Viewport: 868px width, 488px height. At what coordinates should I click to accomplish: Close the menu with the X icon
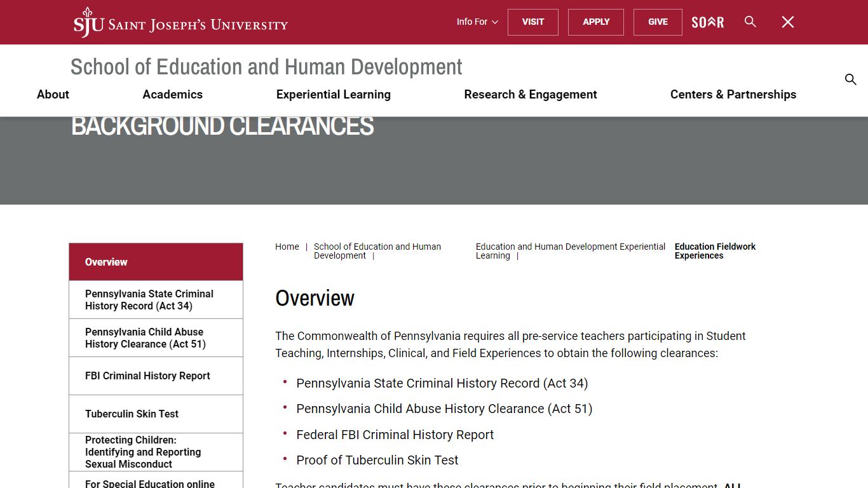[788, 22]
